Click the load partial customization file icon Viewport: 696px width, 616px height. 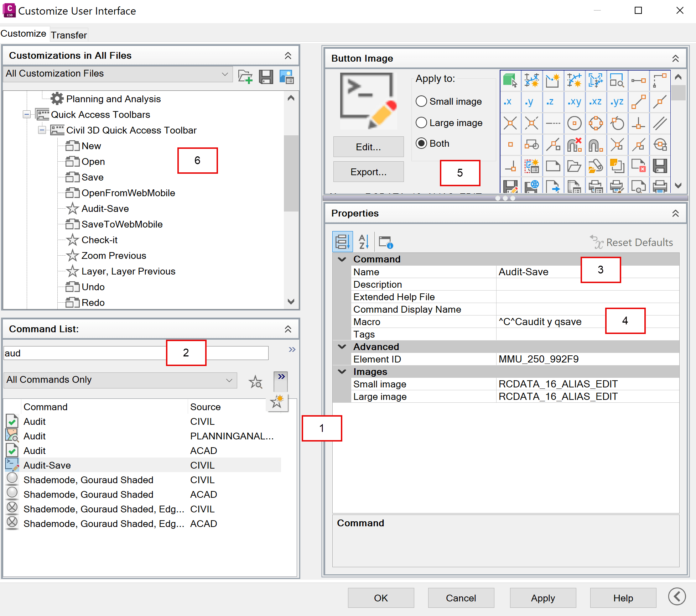coord(245,77)
